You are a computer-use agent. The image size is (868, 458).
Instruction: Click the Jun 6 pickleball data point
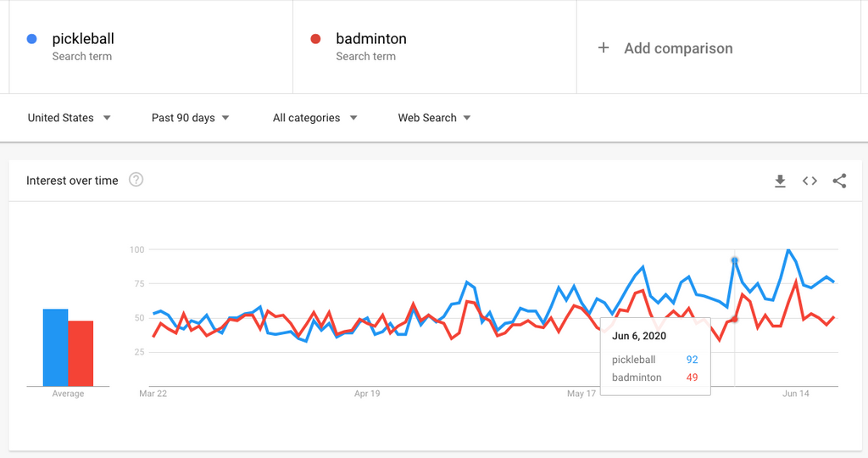click(735, 260)
